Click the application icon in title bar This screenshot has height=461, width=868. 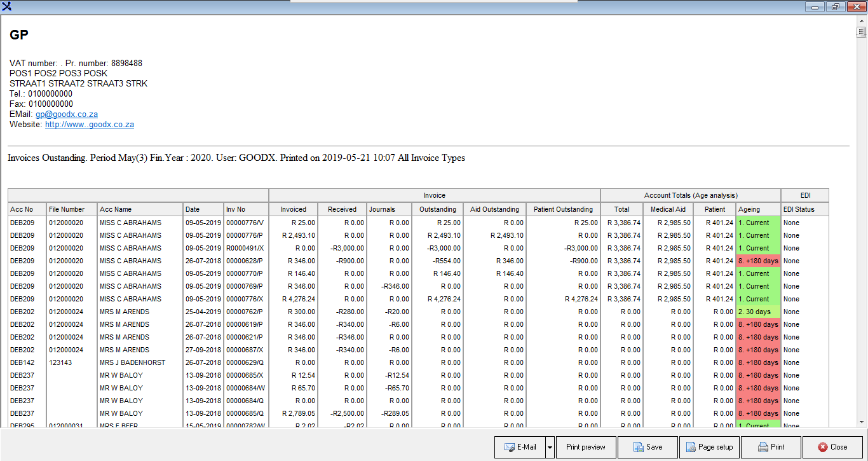(x=7, y=6)
